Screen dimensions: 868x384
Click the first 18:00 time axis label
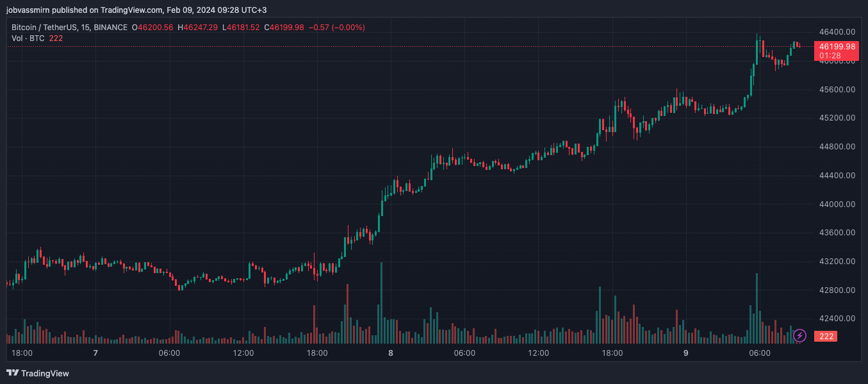(x=22, y=353)
